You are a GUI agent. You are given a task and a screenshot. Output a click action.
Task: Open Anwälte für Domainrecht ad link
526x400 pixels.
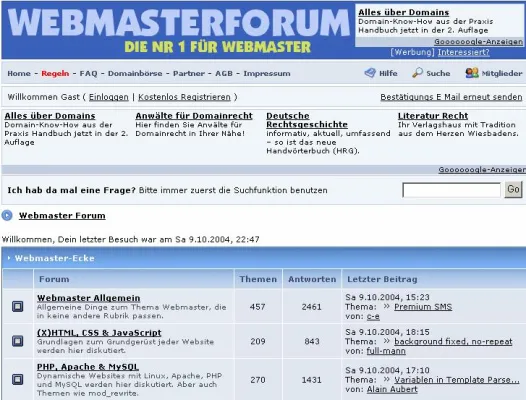pos(194,116)
